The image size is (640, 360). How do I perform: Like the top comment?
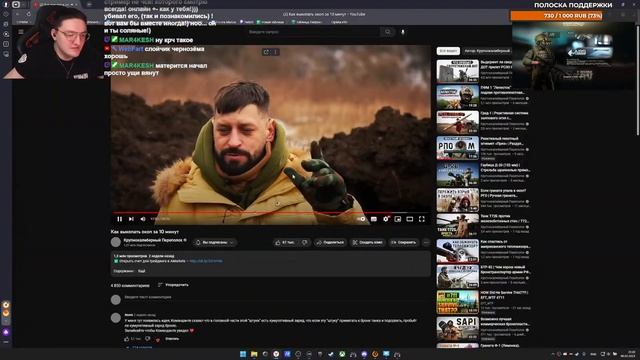coord(127,339)
